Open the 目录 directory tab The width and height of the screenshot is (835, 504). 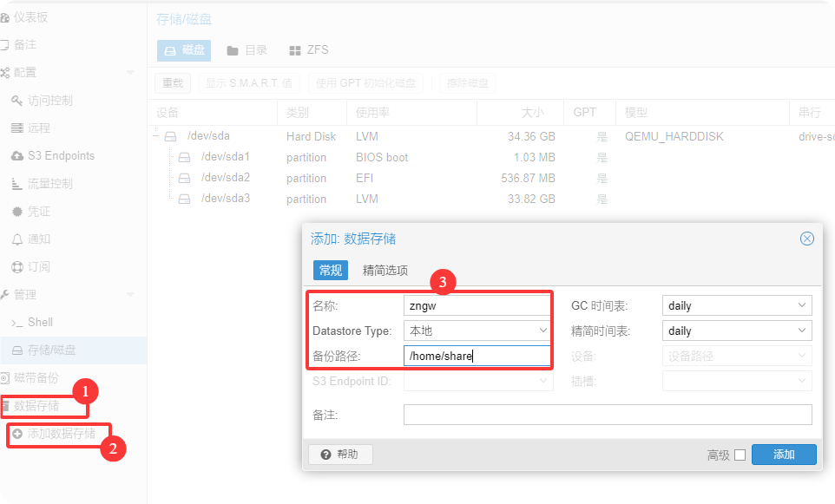[247, 50]
